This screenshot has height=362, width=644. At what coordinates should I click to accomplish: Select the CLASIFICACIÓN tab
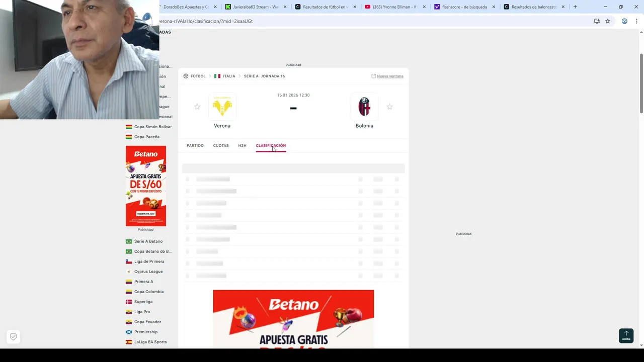coord(271,145)
